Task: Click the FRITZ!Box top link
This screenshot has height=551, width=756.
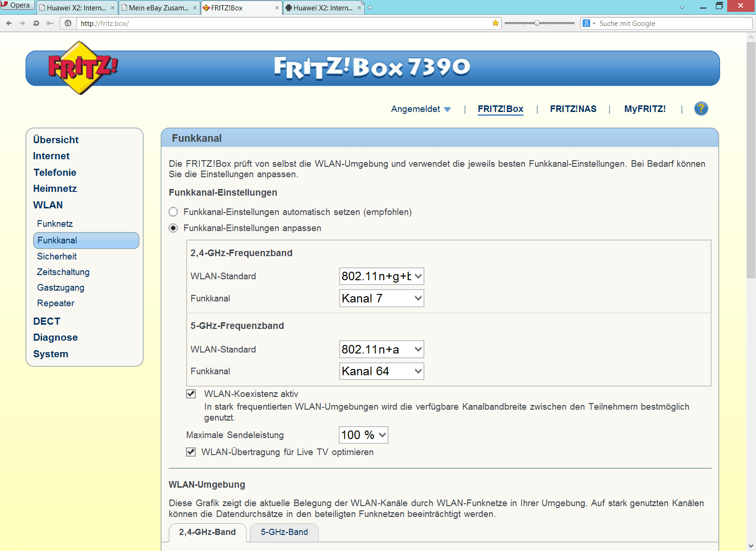Action: 500,109
